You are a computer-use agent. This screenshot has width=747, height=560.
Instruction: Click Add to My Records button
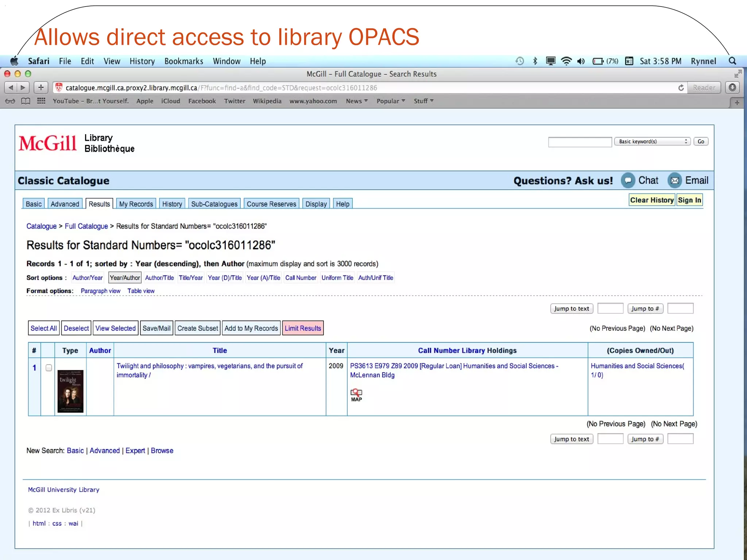point(251,328)
